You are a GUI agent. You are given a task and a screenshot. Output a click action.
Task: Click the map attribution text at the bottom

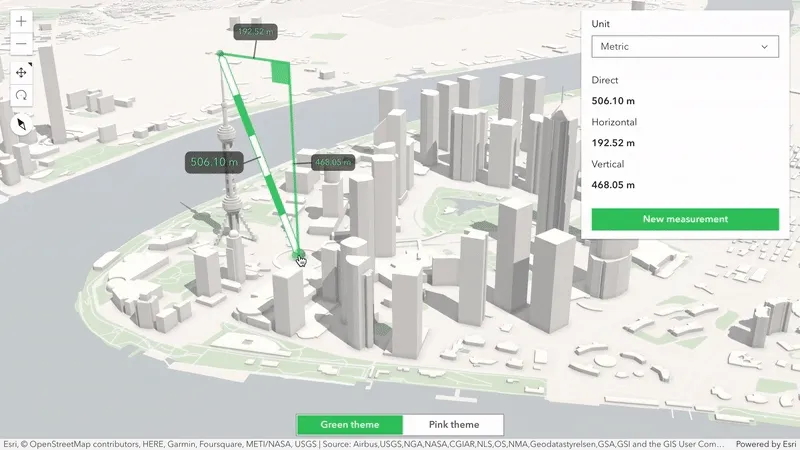coord(360,444)
